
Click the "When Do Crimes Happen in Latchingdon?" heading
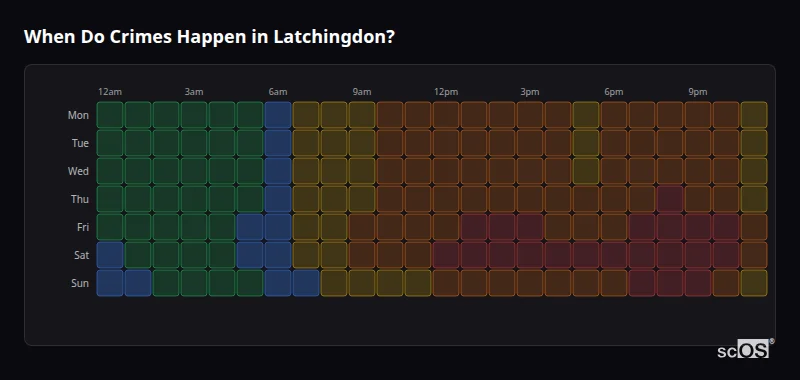click(209, 37)
